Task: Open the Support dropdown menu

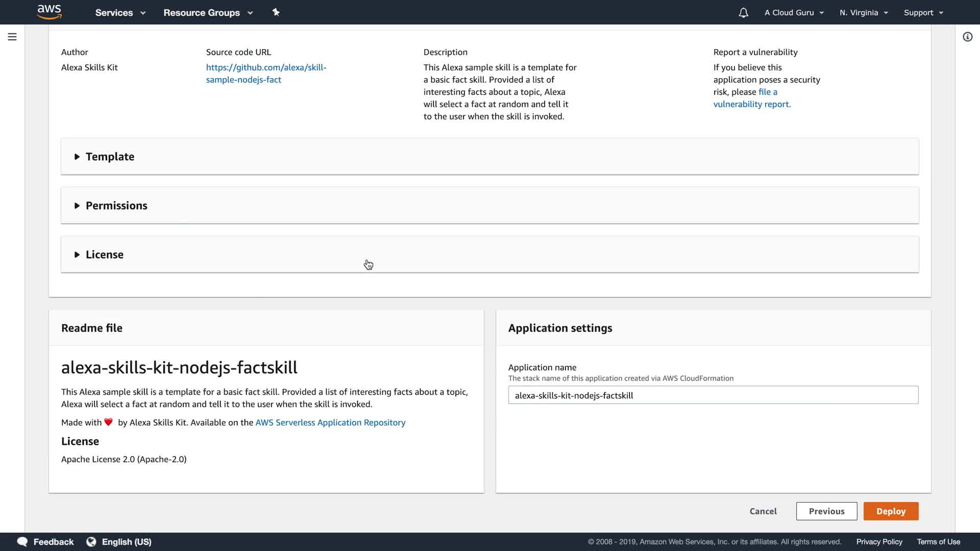Action: [923, 13]
